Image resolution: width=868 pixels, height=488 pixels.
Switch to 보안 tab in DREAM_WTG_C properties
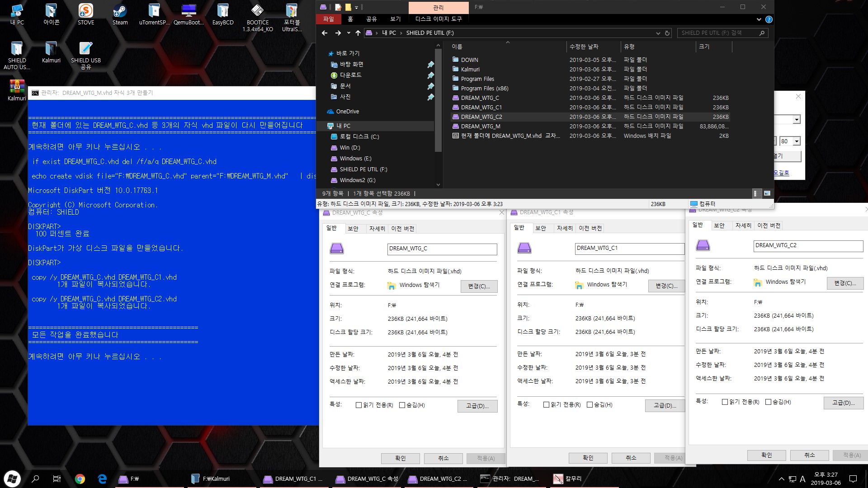coord(353,229)
